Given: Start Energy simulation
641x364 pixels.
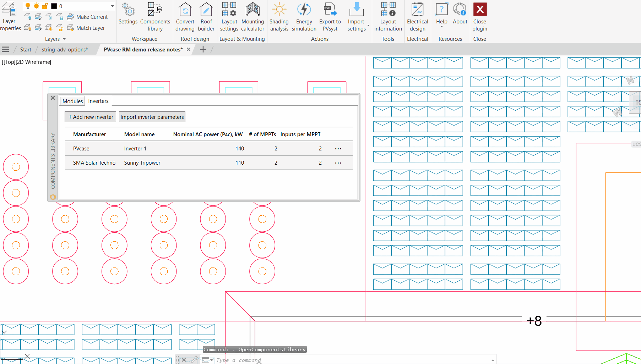Looking at the screenshot, I should coord(304,17).
